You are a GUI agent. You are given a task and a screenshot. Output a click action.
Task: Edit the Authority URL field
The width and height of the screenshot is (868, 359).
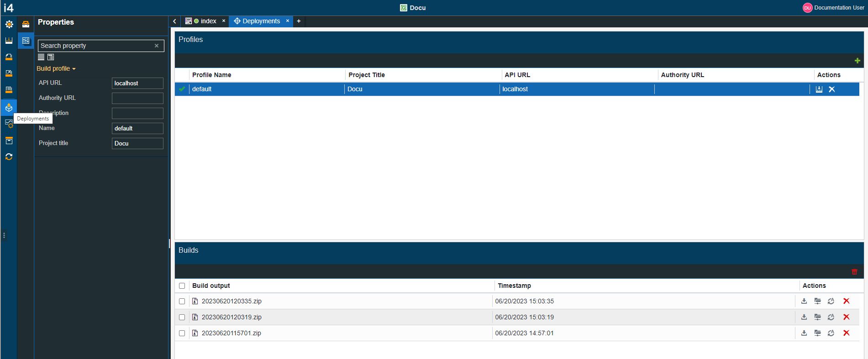coord(137,98)
